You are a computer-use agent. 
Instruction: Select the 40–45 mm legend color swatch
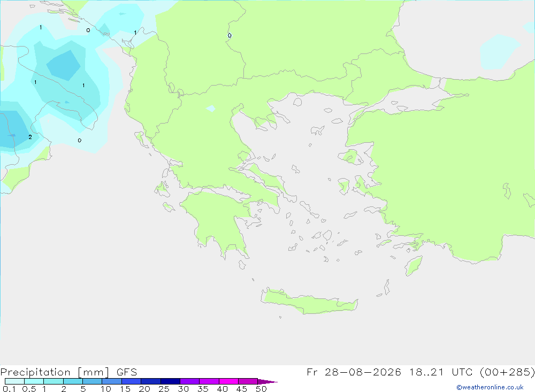228,381
